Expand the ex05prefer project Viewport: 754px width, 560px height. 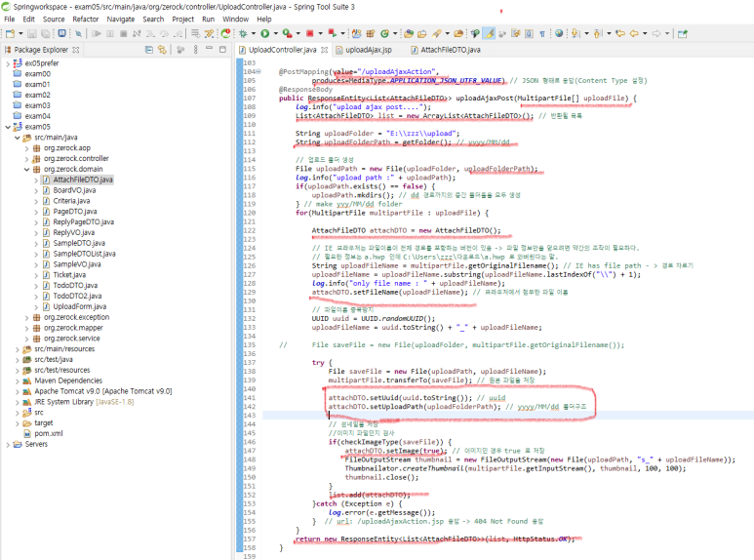click(8, 63)
